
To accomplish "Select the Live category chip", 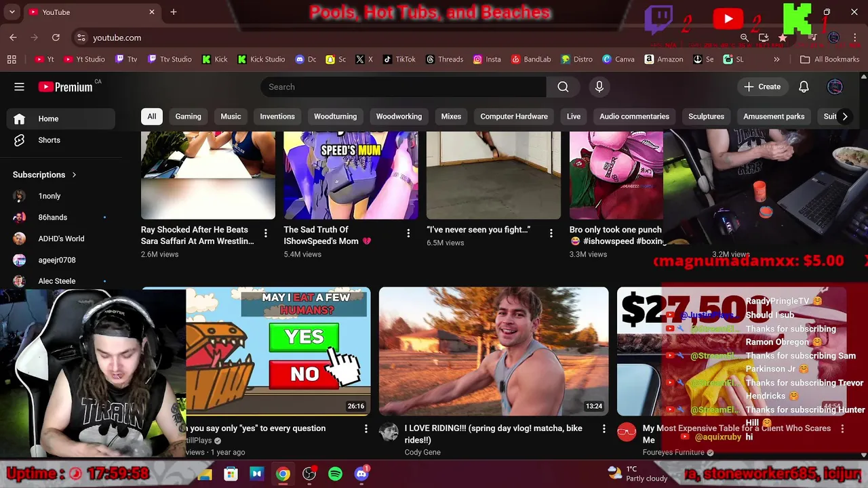I will [x=574, y=117].
